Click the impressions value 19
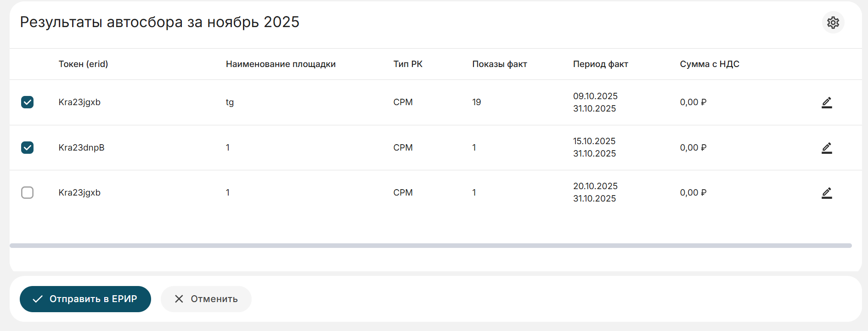Image resolution: width=868 pixels, height=331 pixels. pos(476,102)
